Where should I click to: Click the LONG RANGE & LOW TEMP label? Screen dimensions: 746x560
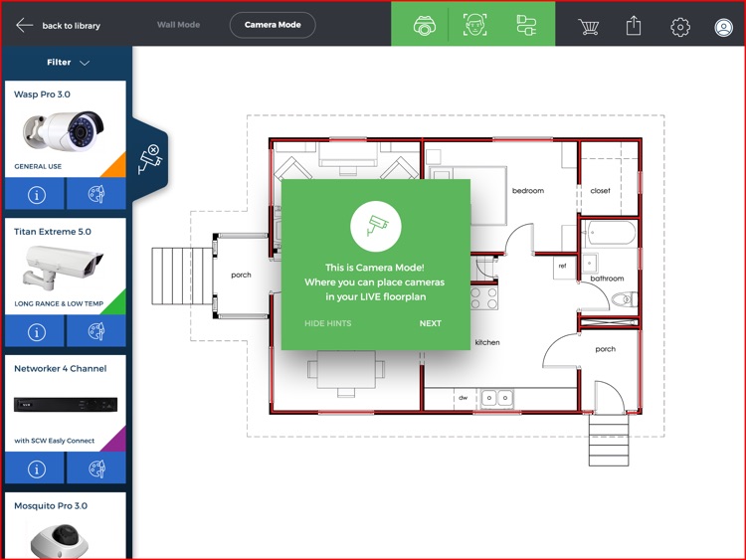coord(59,303)
